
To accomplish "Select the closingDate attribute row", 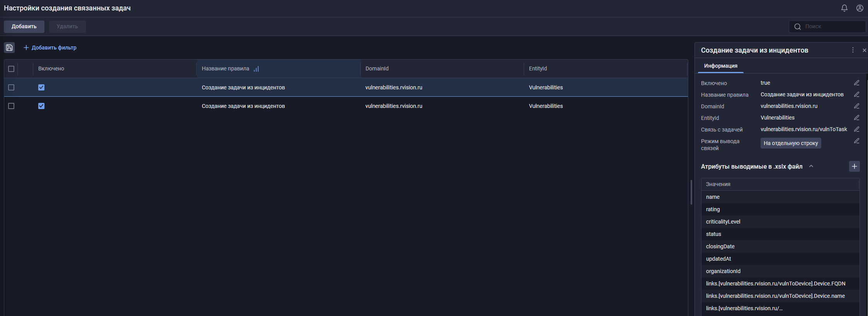I will tap(780, 246).
